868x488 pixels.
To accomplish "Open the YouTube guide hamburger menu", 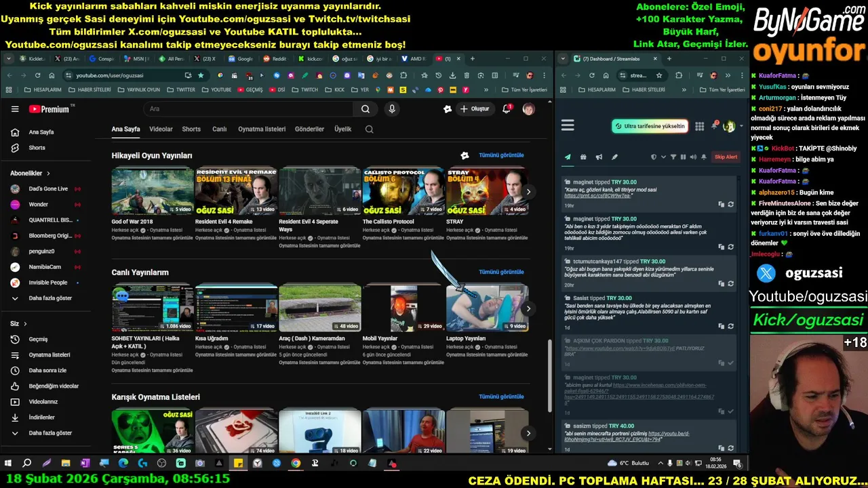I will coord(15,109).
